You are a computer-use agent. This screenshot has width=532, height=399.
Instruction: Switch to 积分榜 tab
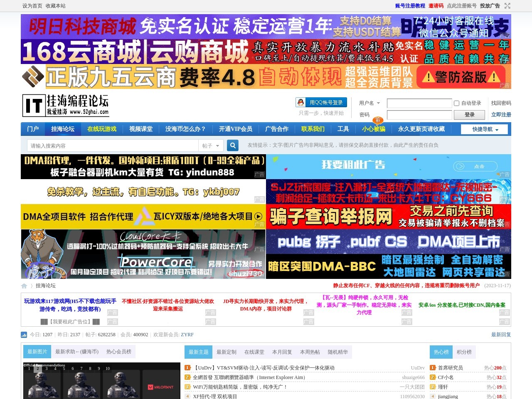464,352
